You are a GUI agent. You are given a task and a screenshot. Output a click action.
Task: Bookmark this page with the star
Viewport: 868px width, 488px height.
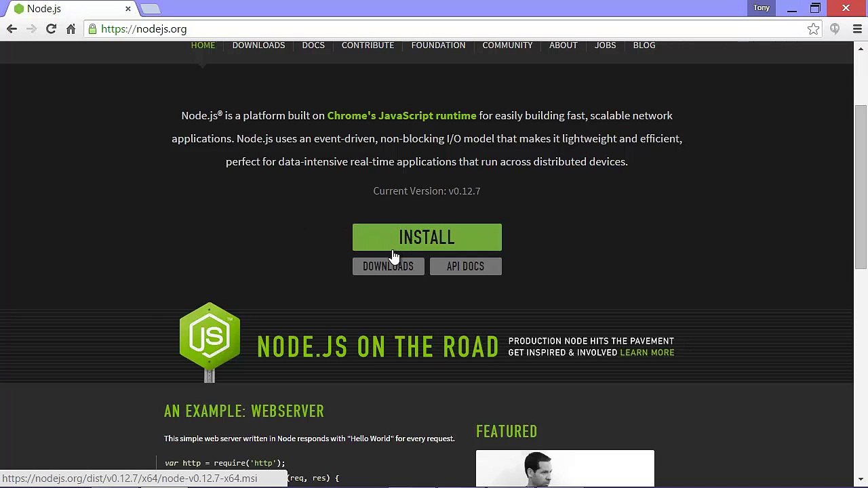click(x=813, y=29)
